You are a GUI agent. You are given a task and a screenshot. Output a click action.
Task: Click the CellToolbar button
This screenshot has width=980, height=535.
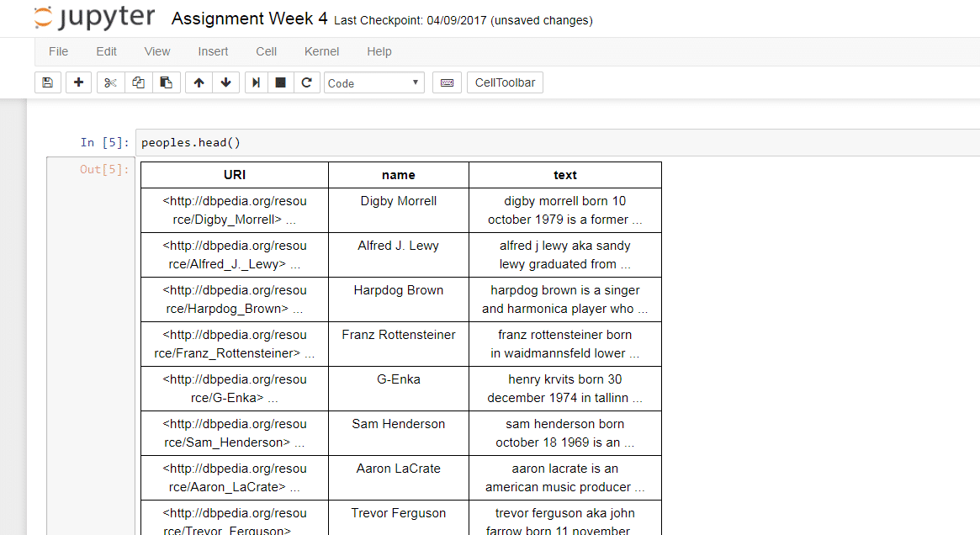click(505, 82)
